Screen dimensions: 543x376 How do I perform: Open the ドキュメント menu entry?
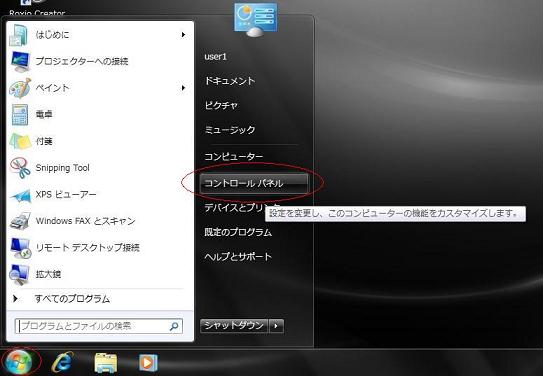click(230, 81)
